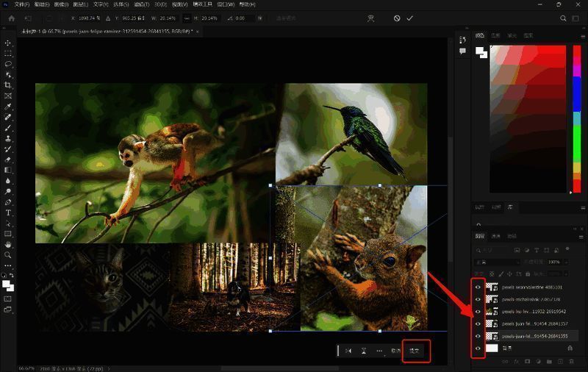
Task: Select the Lasso tool
Action: tap(8, 64)
